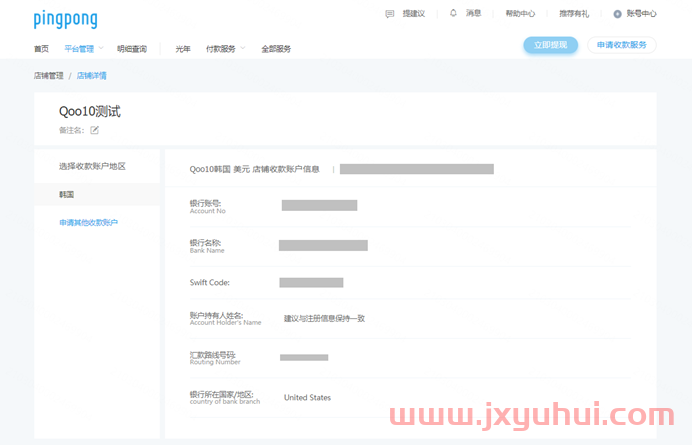This screenshot has width=692, height=445.
Task: Go to 帮助中心
Action: pos(520,14)
